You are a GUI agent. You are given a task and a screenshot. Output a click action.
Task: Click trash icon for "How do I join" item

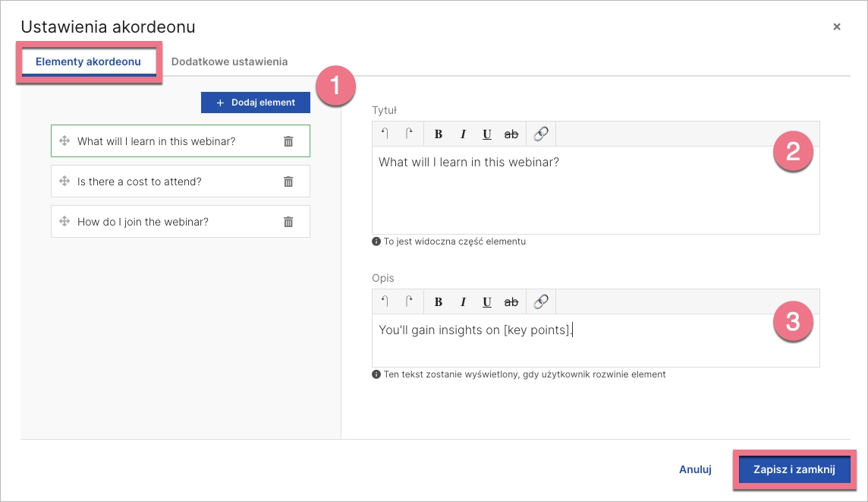coord(288,222)
